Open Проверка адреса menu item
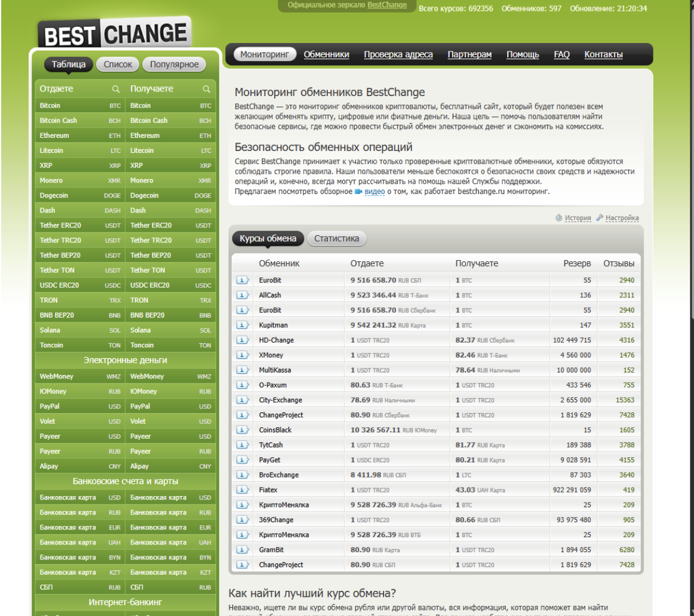694x616 pixels. tap(398, 54)
